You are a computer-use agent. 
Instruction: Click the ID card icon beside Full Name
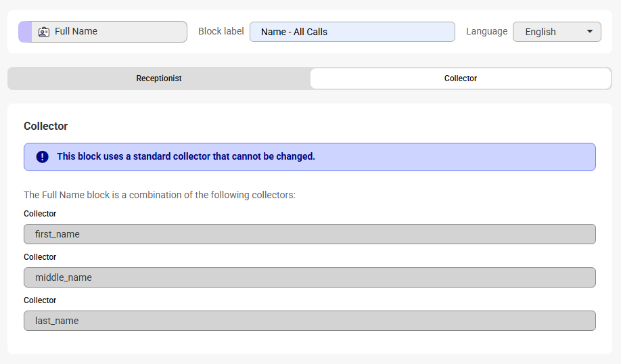point(44,32)
